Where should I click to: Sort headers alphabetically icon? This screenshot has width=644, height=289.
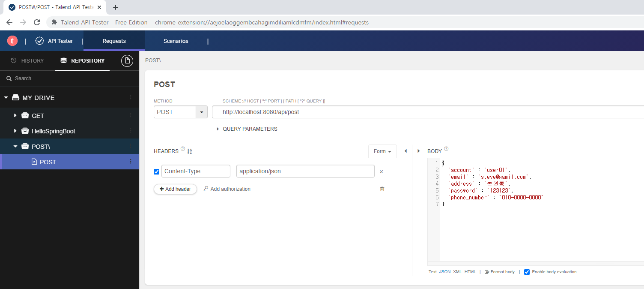[x=190, y=151]
